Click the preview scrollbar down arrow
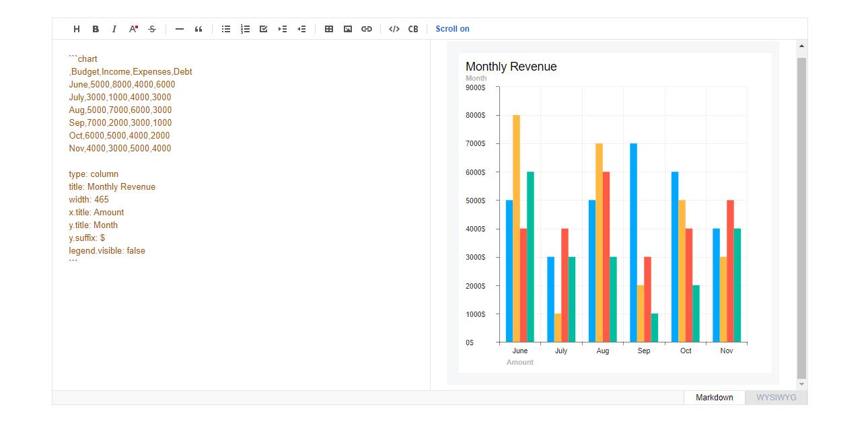The width and height of the screenshot is (868, 434). (x=801, y=384)
